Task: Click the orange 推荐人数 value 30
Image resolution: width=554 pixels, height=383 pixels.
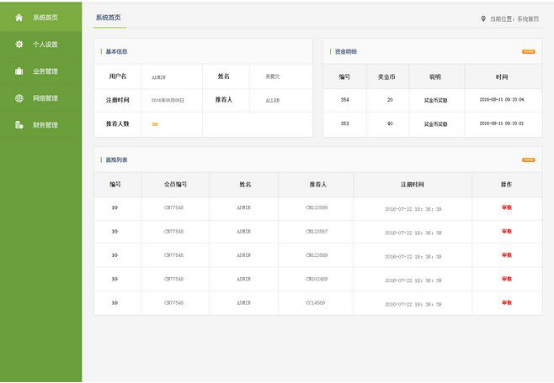Action: [155, 124]
